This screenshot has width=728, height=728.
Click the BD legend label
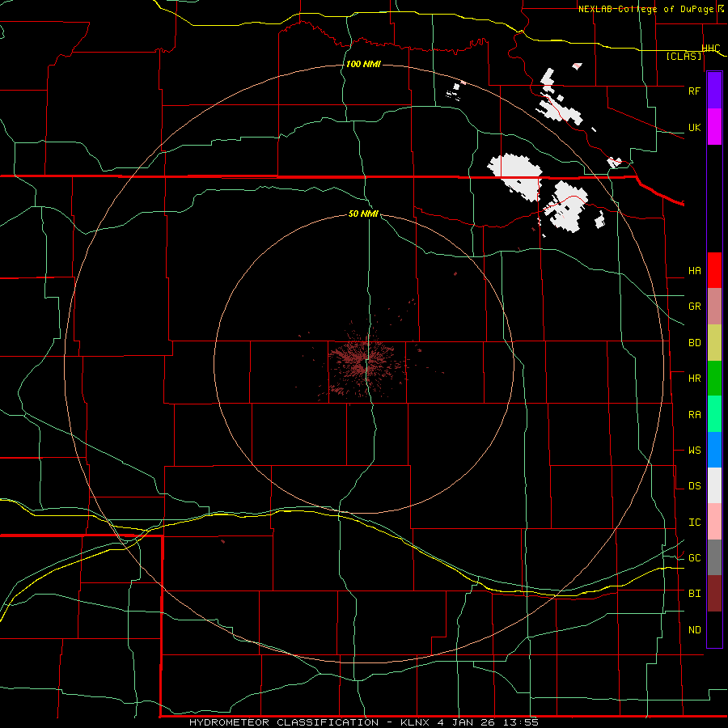(694, 343)
